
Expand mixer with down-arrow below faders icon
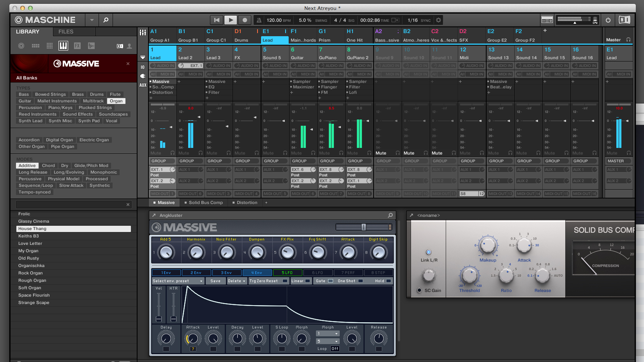tap(143, 57)
